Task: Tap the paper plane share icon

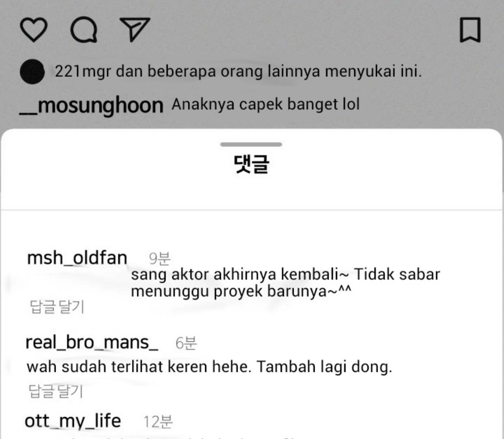Action: coord(135,29)
